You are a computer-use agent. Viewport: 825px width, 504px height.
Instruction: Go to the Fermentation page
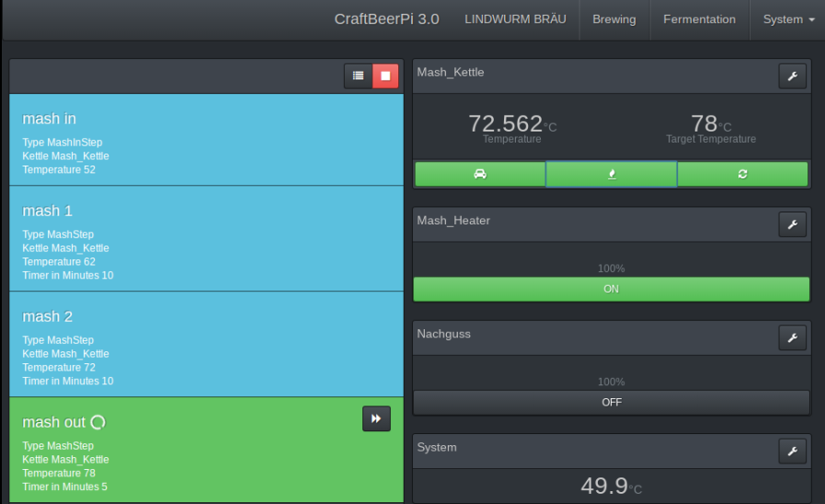(699, 19)
